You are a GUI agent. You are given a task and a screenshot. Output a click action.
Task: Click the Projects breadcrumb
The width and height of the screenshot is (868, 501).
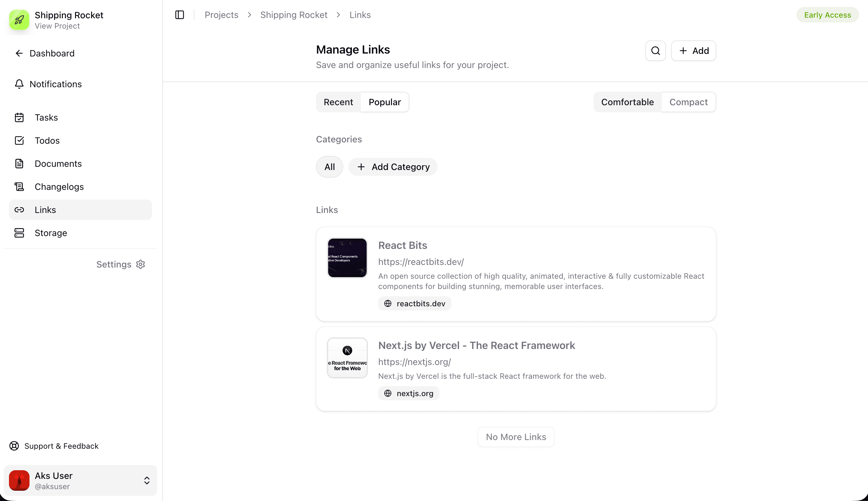point(221,15)
